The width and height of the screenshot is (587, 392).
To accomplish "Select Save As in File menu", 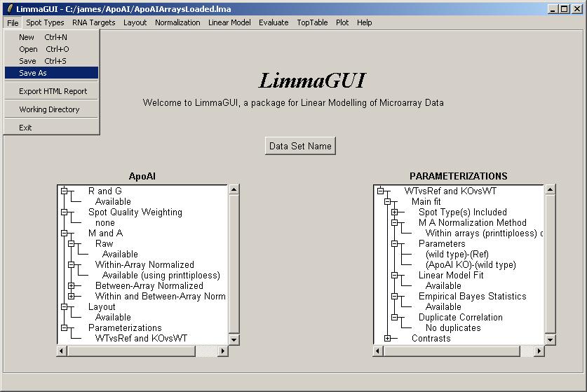I will click(33, 73).
